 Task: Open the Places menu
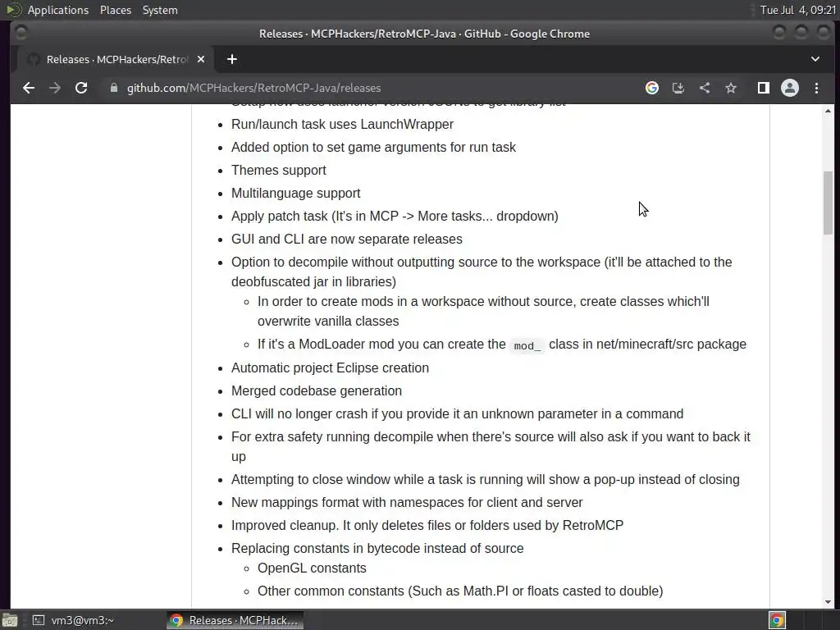(x=116, y=10)
